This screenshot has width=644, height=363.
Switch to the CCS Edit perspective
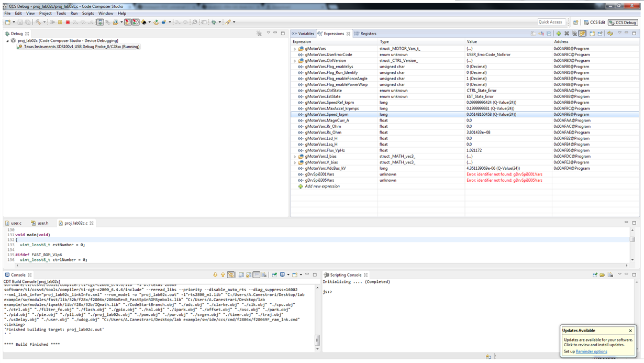[595, 23]
